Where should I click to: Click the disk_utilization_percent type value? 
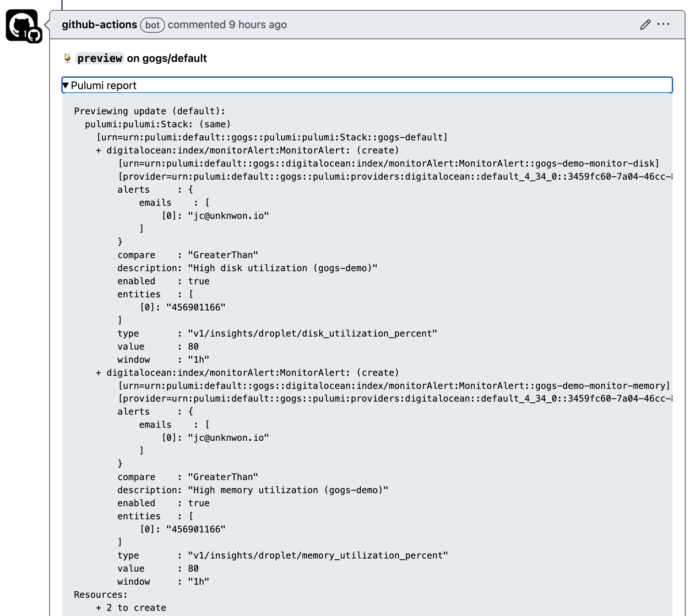pos(313,333)
